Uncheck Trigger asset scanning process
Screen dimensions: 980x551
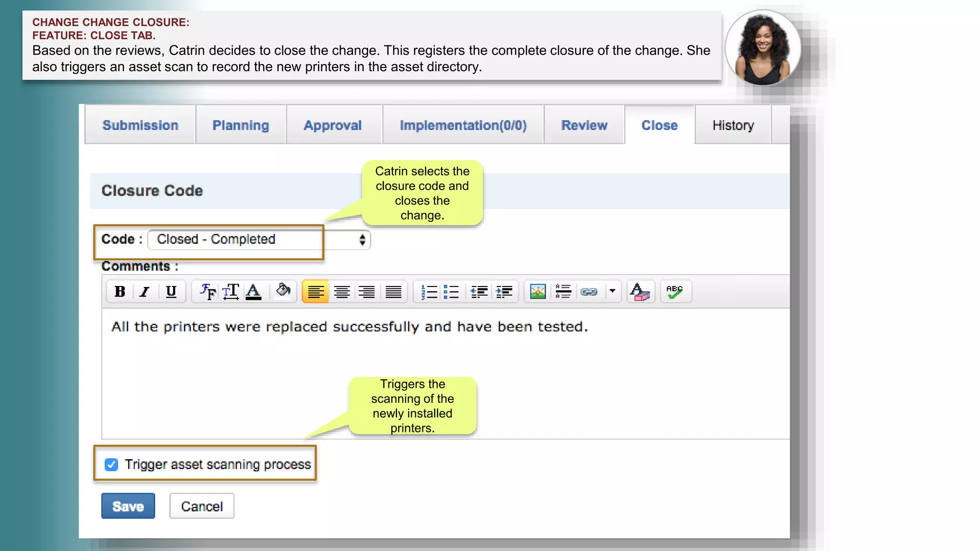pos(111,464)
